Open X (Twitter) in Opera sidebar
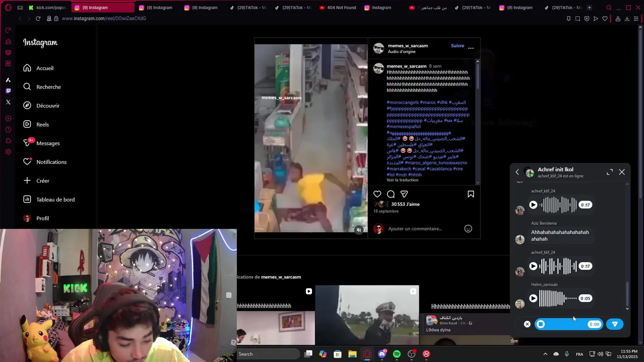 point(8,102)
